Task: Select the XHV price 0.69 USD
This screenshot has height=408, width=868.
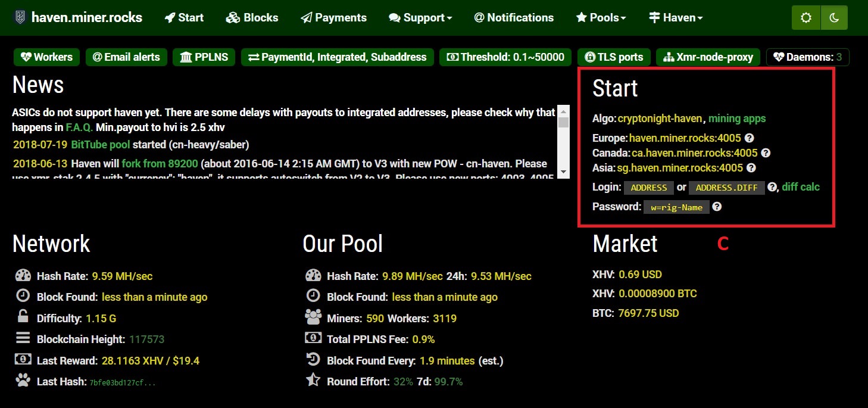Action: (641, 275)
